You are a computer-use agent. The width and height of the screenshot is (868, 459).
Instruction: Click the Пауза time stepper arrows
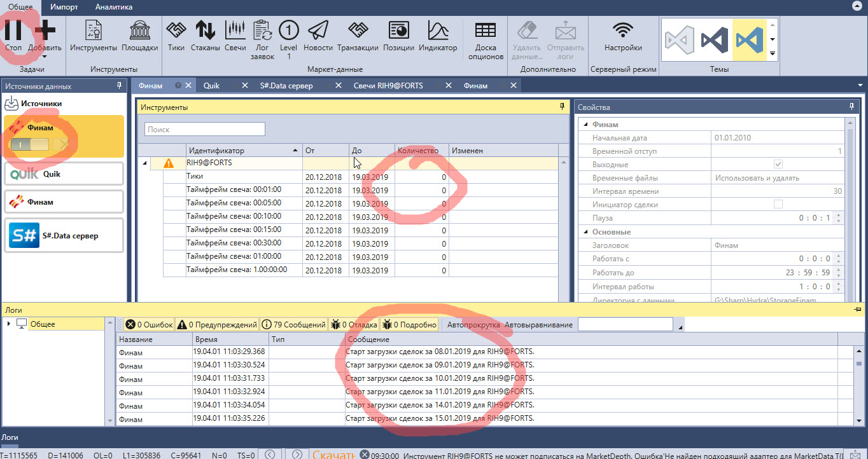click(x=838, y=218)
